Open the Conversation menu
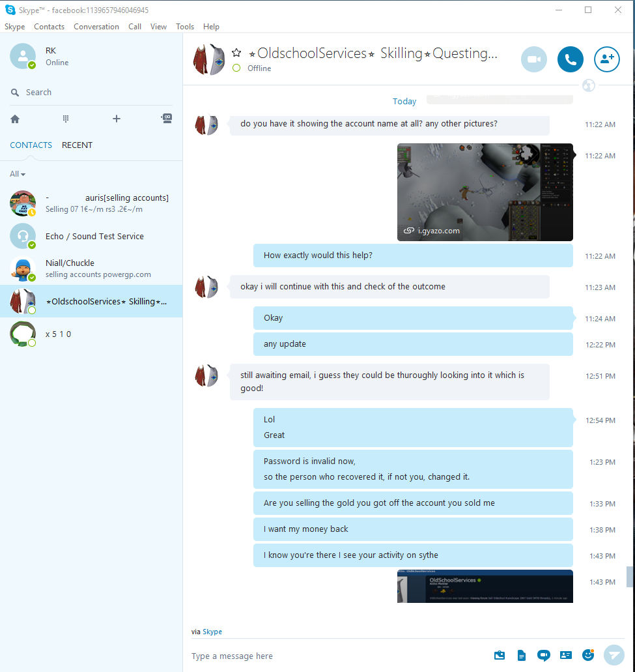The height and width of the screenshot is (672, 635). [x=96, y=27]
